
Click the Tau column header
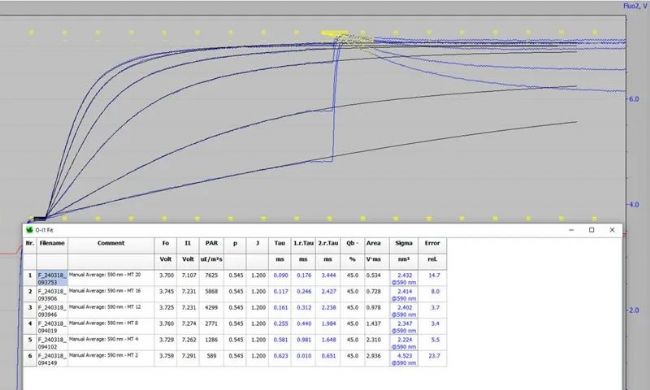click(280, 243)
